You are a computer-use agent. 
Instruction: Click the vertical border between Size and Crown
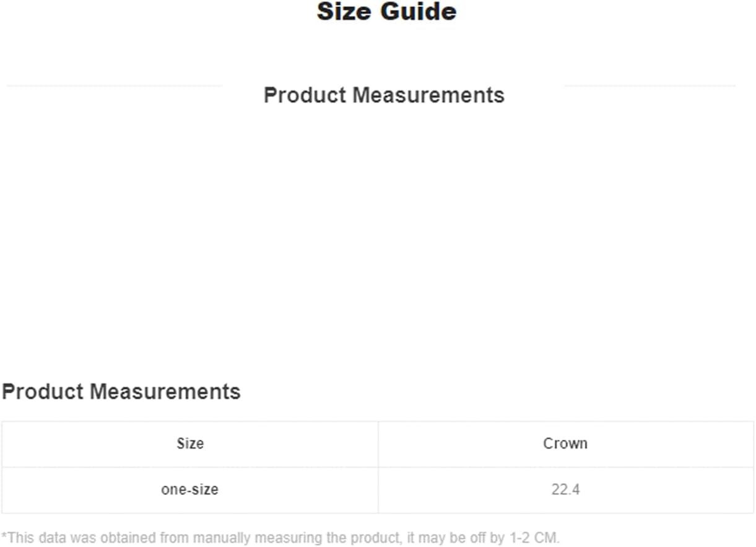coord(378,467)
